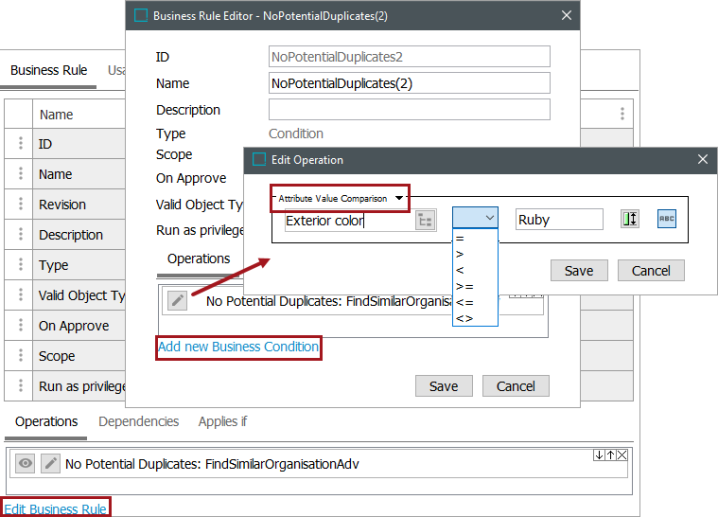Open attribute picker tree icon next to Exterior color
This screenshot has width=718, height=517.
pos(425,220)
